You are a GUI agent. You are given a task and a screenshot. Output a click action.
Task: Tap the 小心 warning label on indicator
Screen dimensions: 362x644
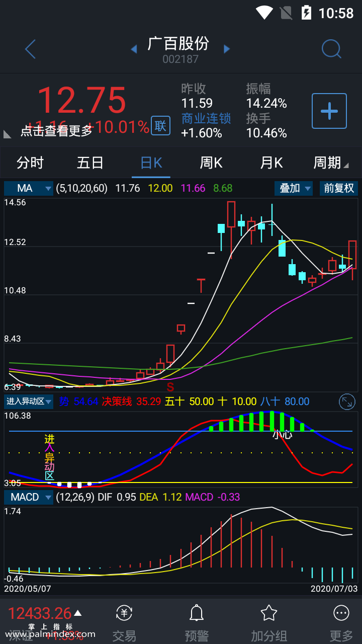click(x=282, y=434)
